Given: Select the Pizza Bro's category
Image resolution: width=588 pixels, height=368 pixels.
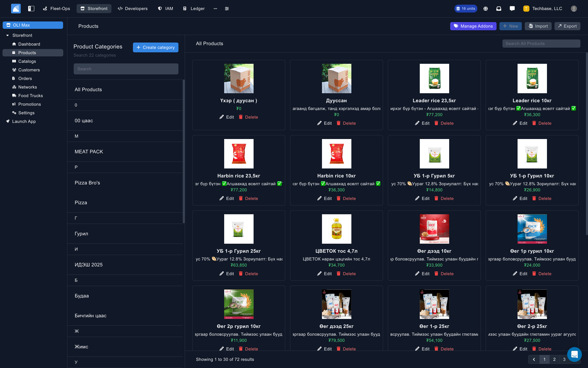Looking at the screenshot, I should click(x=125, y=183).
